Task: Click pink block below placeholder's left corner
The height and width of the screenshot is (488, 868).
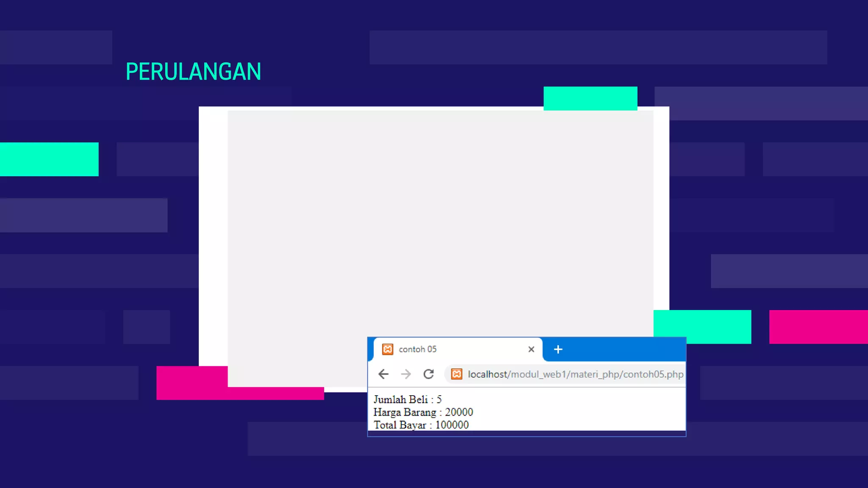Action: (192, 383)
